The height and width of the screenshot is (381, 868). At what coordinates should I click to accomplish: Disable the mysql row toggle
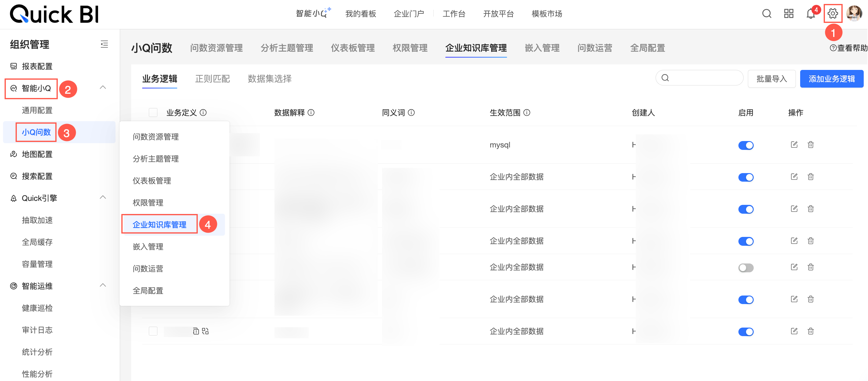click(745, 145)
